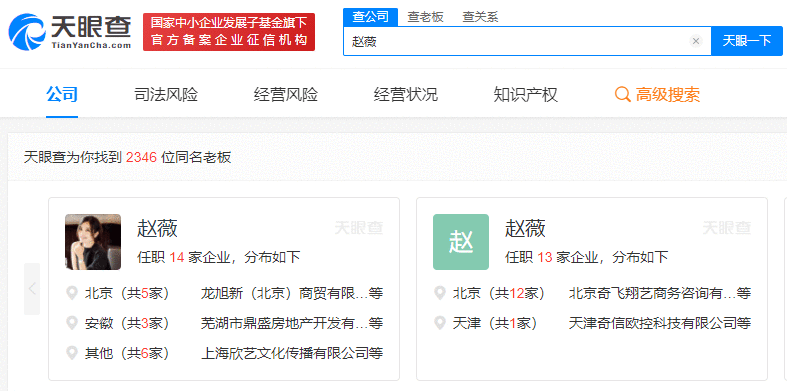This screenshot has height=391, width=787.
Task: Open the first 赵薇 name with 14 companies
Action: coord(157,228)
